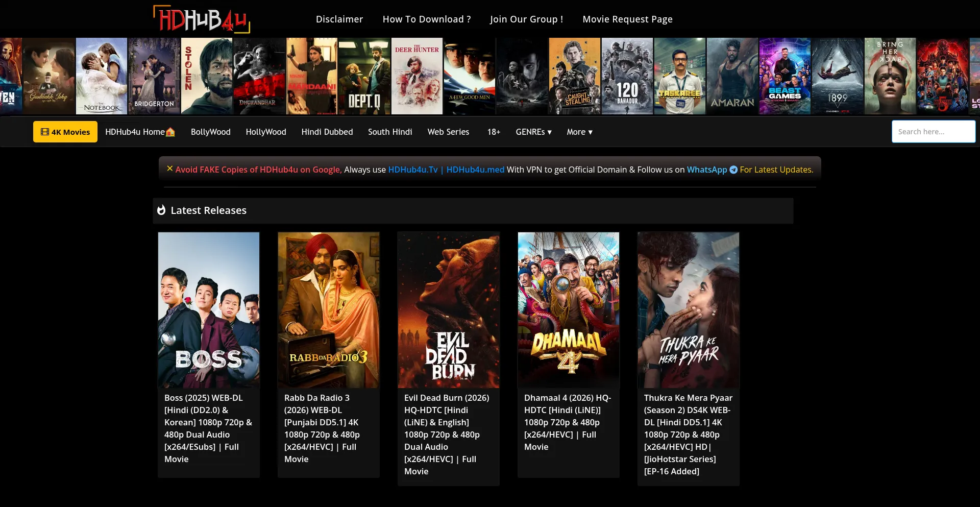Screen dimensions: 980x507
Task: Focus the Search here... input field
Action: tap(934, 132)
